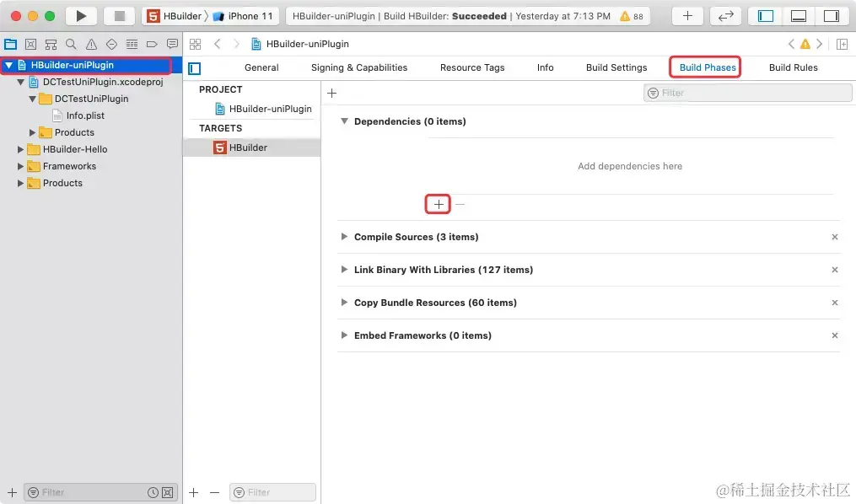The width and height of the screenshot is (856, 504).
Task: Expand the Frameworks group
Action: pyautogui.click(x=20, y=166)
